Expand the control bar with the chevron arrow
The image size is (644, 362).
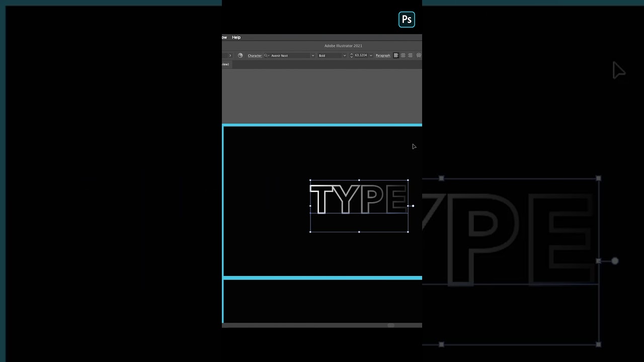(229, 55)
